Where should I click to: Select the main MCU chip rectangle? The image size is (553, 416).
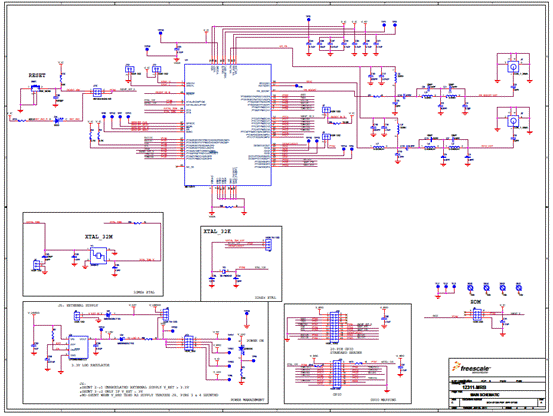(228, 125)
